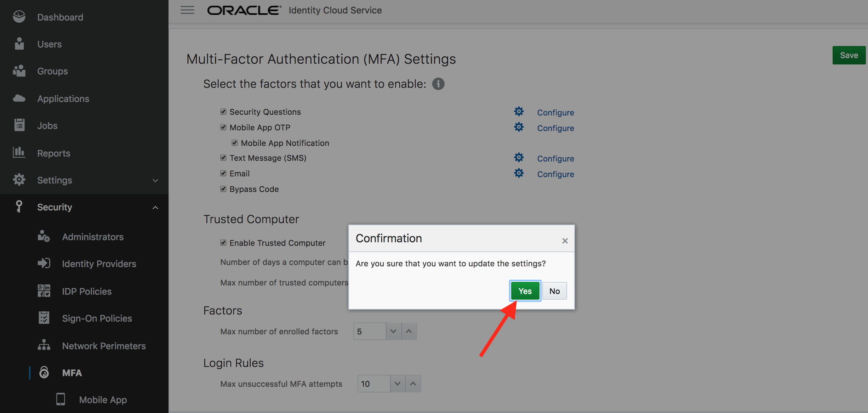Click the Jobs list icon
The width and height of the screenshot is (868, 413).
click(x=19, y=125)
